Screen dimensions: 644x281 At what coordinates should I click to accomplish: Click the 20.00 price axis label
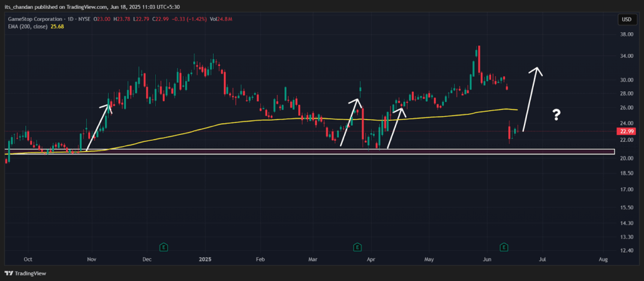click(627, 158)
